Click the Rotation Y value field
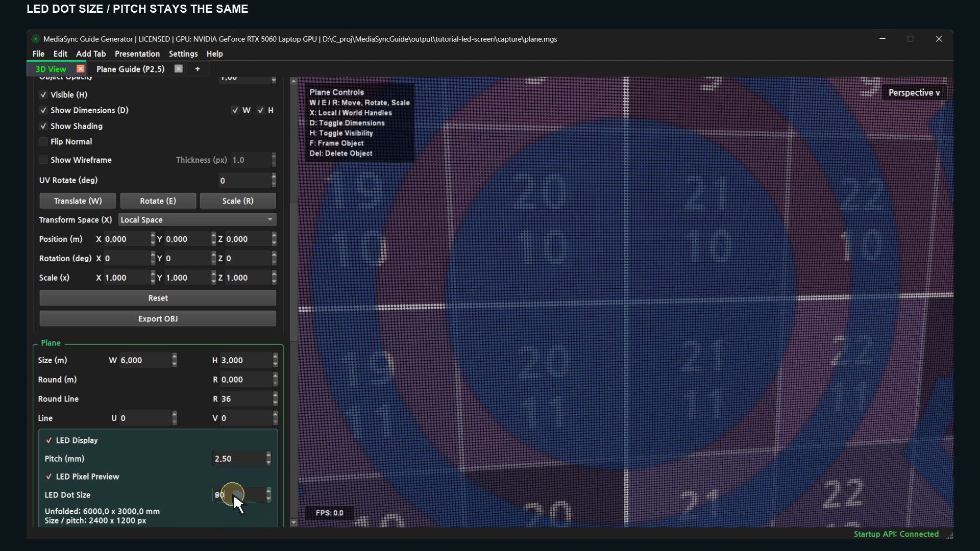980x551 pixels. pos(187,259)
